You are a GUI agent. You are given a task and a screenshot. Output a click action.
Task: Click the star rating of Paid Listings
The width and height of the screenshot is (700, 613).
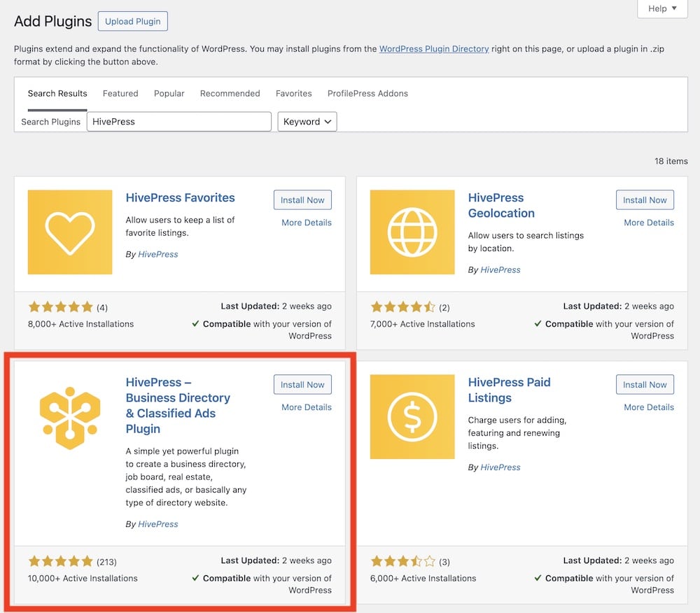(402, 561)
